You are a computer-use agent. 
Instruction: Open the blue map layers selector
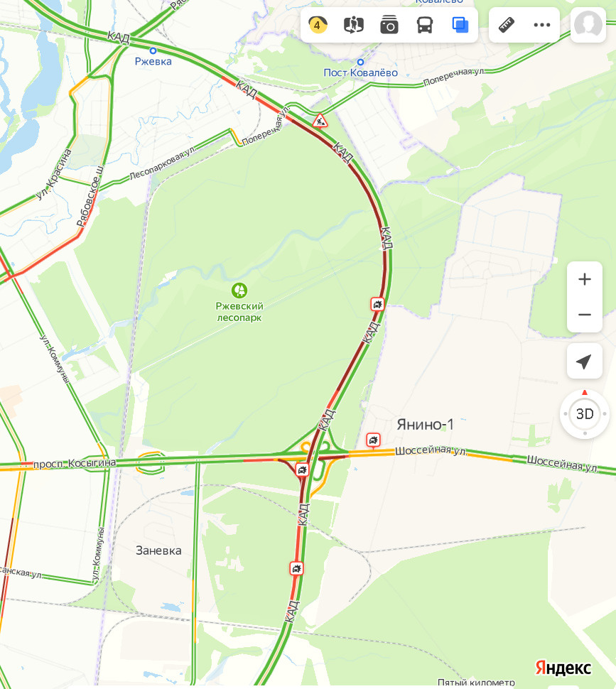click(x=460, y=25)
